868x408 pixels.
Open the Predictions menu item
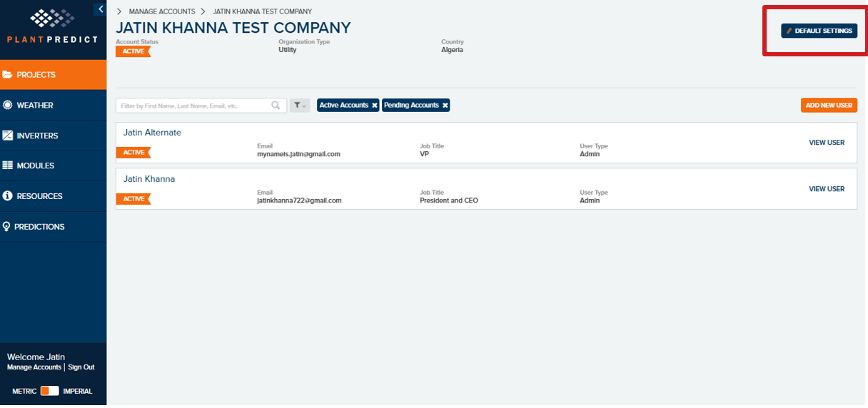[x=54, y=227]
